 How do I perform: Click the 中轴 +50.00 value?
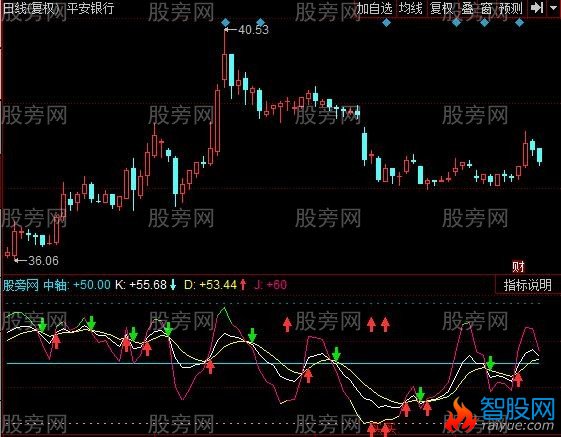tap(77, 285)
